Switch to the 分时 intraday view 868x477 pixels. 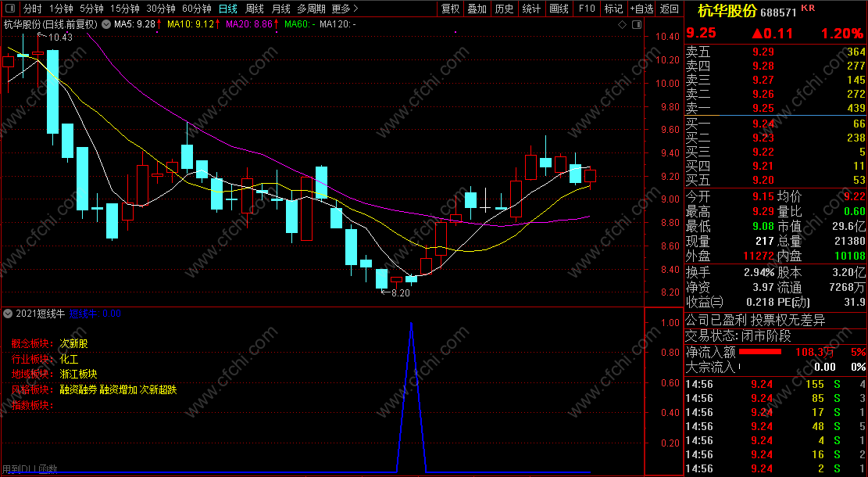pos(32,9)
